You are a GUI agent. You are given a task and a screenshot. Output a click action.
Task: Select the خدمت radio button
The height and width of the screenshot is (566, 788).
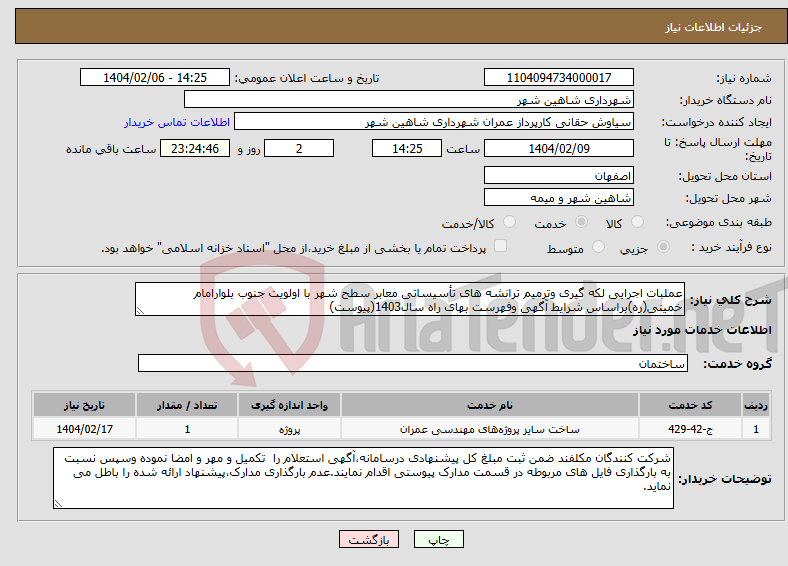(x=581, y=222)
